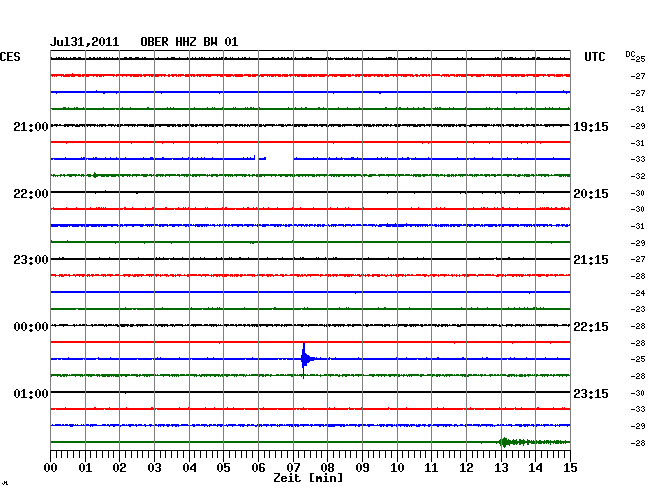The image size is (650, 494).
Task: Click the DC column header
Action: point(631,54)
